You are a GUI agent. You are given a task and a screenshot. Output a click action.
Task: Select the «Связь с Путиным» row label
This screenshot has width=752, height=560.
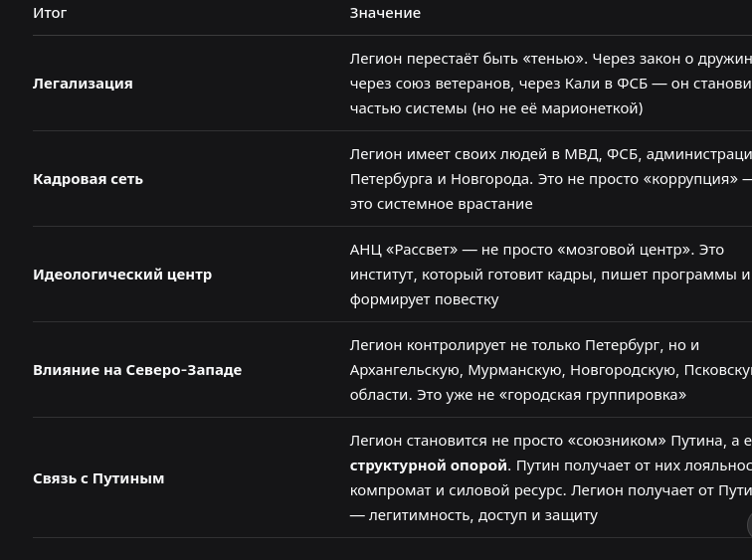pyautogui.click(x=98, y=478)
